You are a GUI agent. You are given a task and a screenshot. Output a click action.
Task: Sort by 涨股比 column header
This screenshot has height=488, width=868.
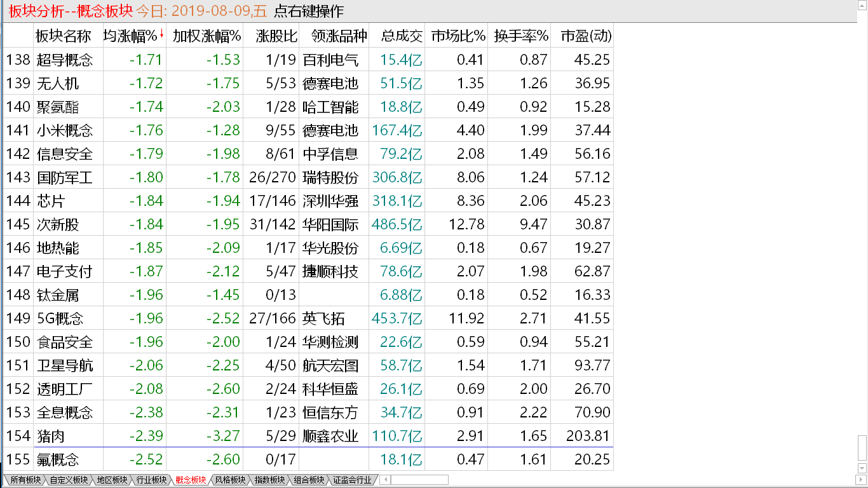[276, 36]
